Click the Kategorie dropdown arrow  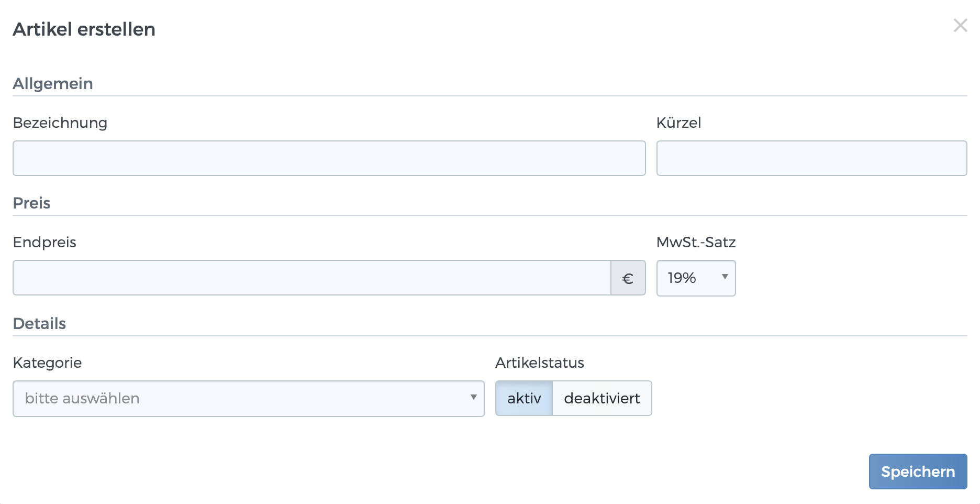coord(473,398)
